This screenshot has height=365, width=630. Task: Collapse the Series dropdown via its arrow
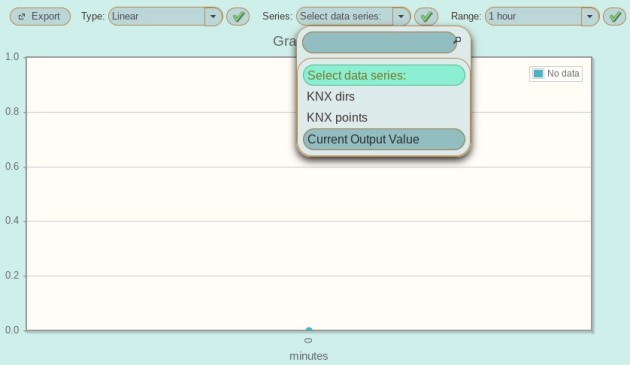click(x=401, y=16)
